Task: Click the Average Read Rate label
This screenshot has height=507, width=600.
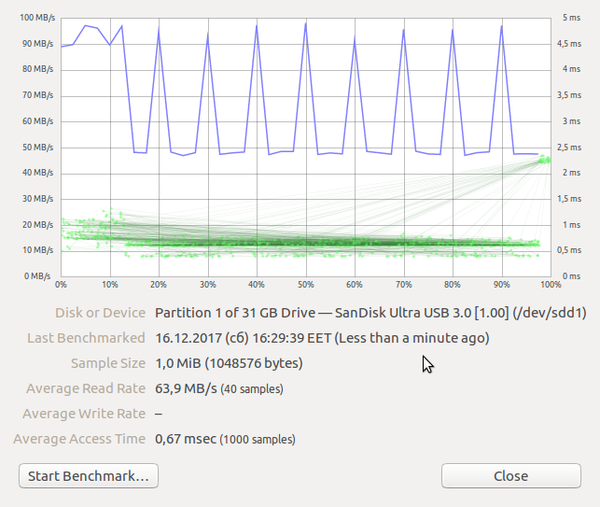Action: pyautogui.click(x=86, y=389)
